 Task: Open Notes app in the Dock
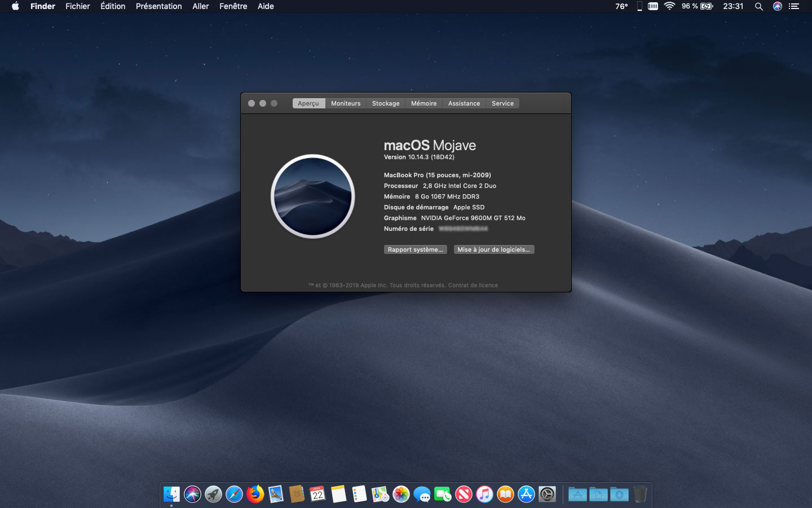tap(338, 494)
